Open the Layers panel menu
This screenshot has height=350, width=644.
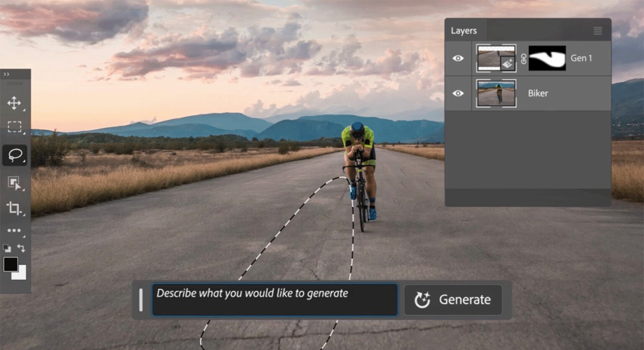coord(598,31)
